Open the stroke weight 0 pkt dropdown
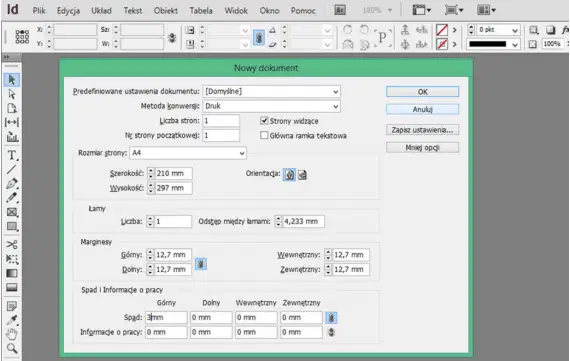 point(515,31)
